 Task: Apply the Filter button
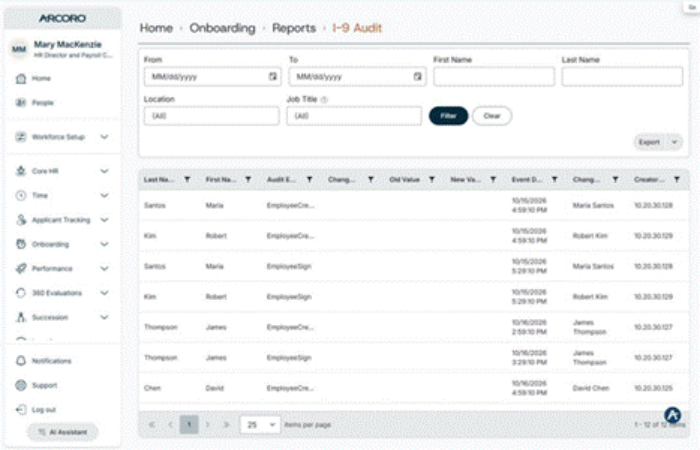pyautogui.click(x=448, y=116)
